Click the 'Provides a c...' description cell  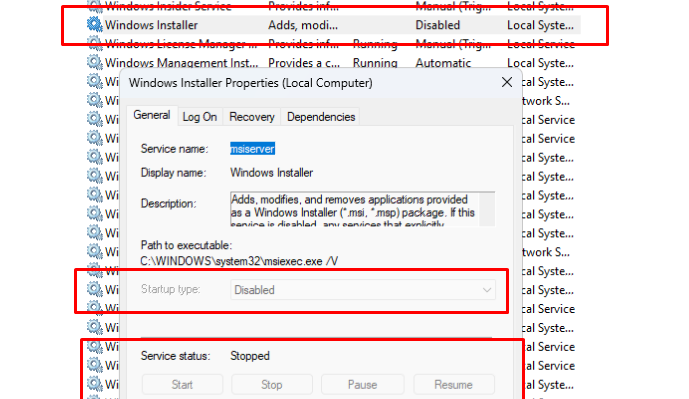pyautogui.click(x=304, y=63)
